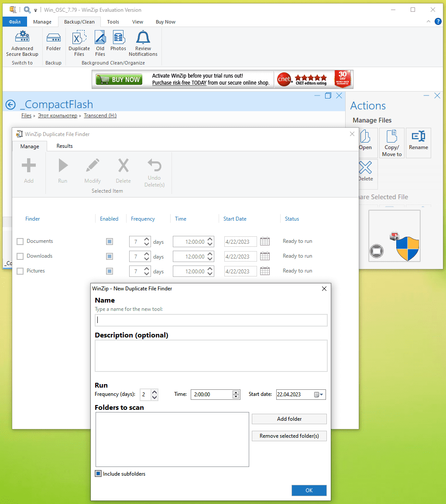Tick the Downloads finder checkbox
Image resolution: width=446 pixels, height=504 pixels.
[x=20, y=256]
